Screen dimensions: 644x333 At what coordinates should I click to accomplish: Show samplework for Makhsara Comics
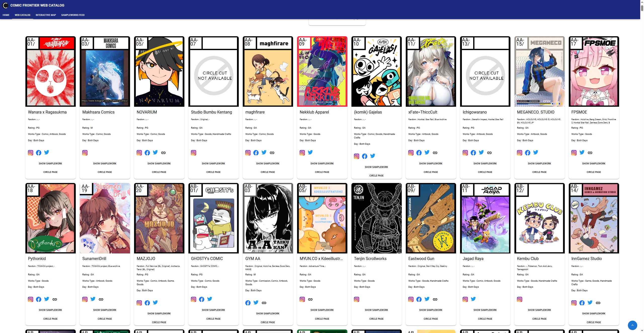pos(105,164)
